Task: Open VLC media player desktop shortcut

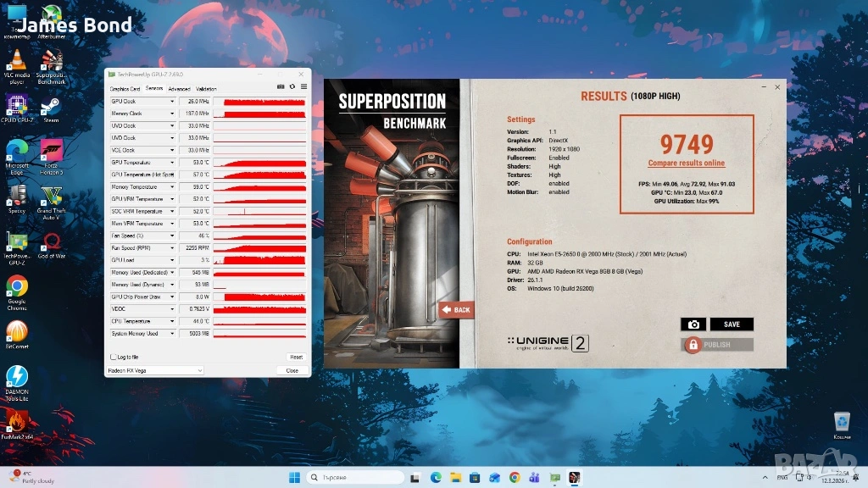Action: click(x=16, y=62)
